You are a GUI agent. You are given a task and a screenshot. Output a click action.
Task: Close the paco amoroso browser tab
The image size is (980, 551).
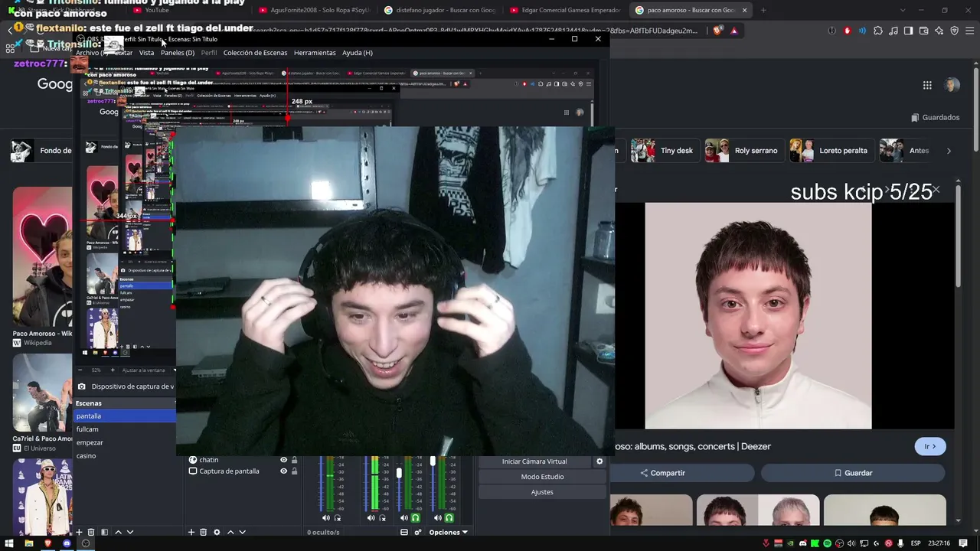(744, 10)
